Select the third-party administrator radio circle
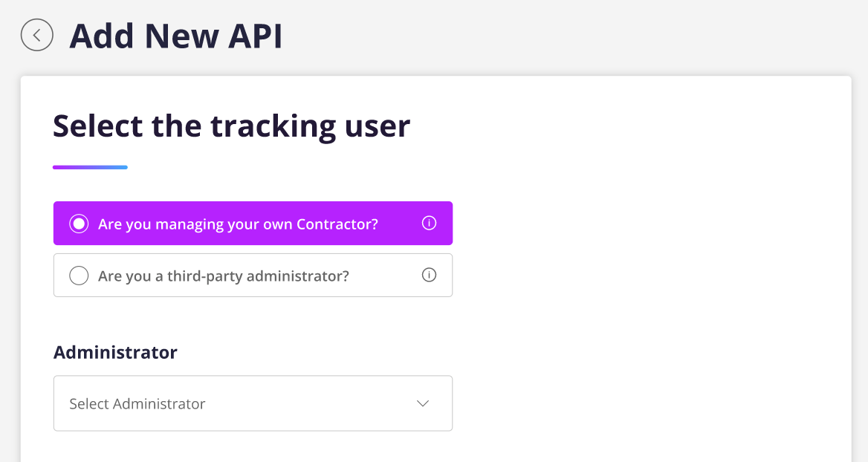This screenshot has height=462, width=868. (x=79, y=276)
